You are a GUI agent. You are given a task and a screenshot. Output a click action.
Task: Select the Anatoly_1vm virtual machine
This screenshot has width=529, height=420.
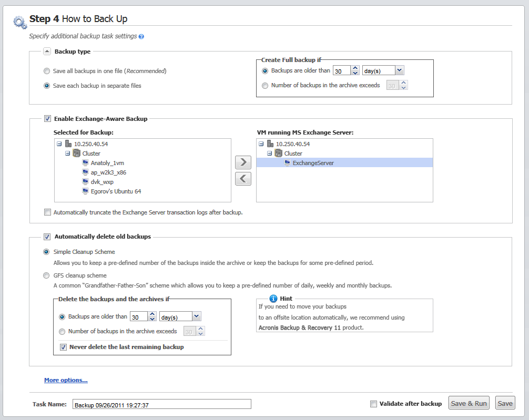point(107,163)
